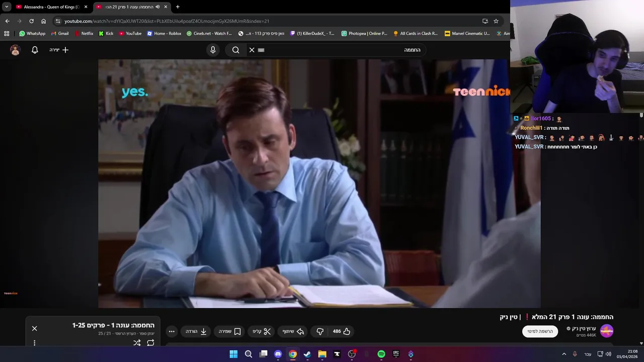
Task: Show hidden system tray icons
Action: (x=564, y=354)
